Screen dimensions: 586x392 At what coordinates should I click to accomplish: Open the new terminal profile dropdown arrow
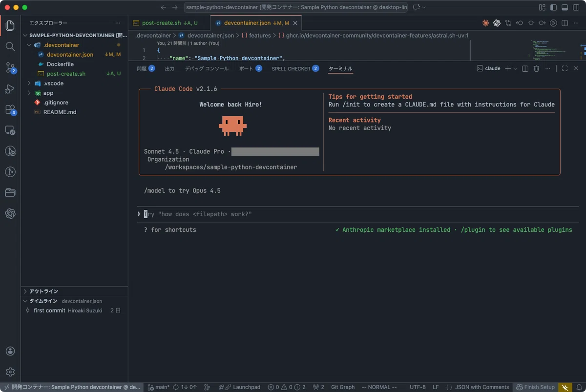515,69
